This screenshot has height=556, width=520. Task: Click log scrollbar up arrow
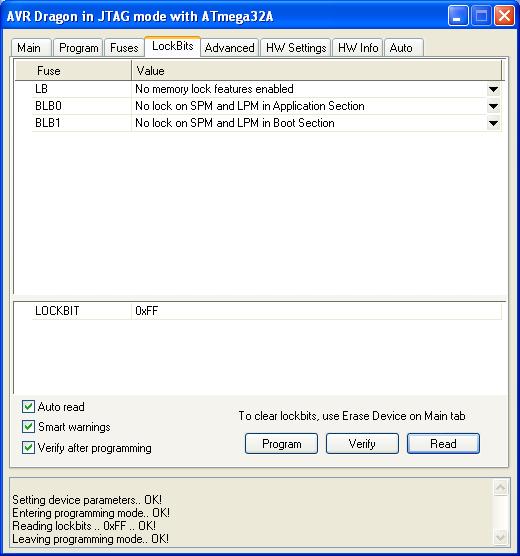tap(500, 488)
